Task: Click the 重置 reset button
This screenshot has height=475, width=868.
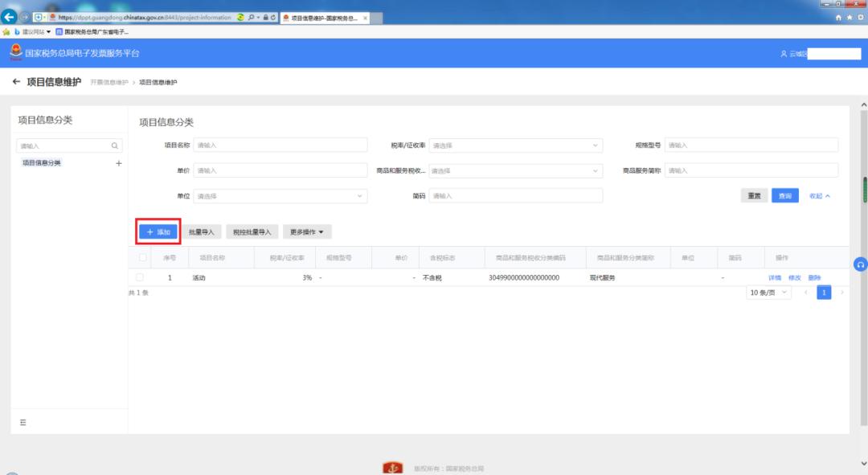Action: (754, 195)
